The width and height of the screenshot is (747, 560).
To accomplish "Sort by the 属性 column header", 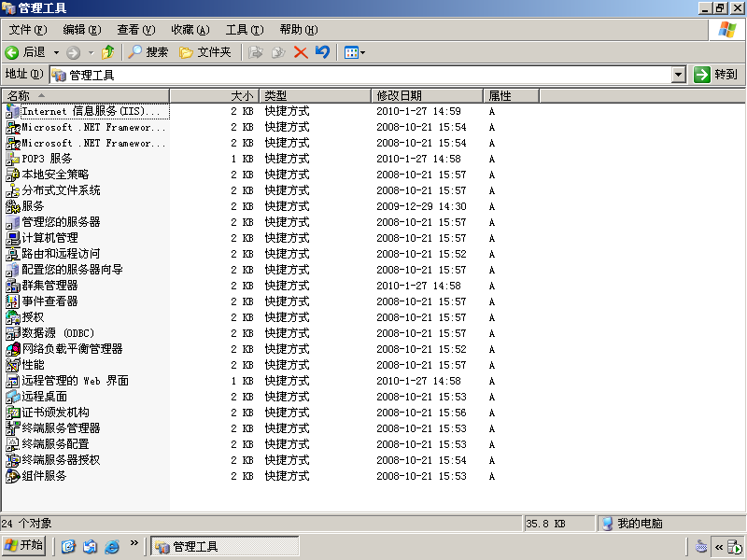I will 511,96.
